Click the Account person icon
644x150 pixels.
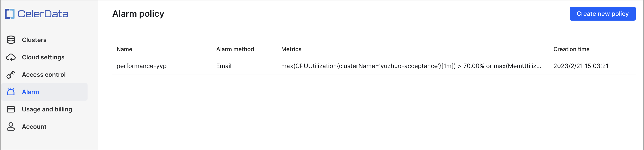(x=11, y=127)
